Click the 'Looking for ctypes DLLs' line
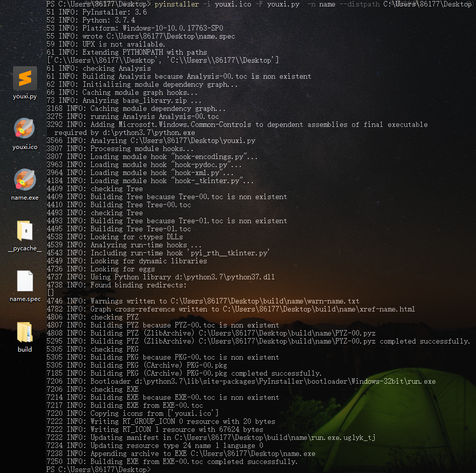 [x=115, y=237]
